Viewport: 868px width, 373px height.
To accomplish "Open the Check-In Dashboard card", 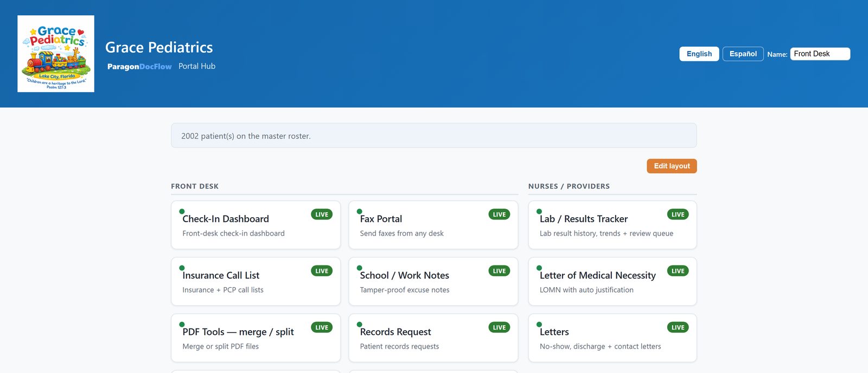I will click(256, 225).
